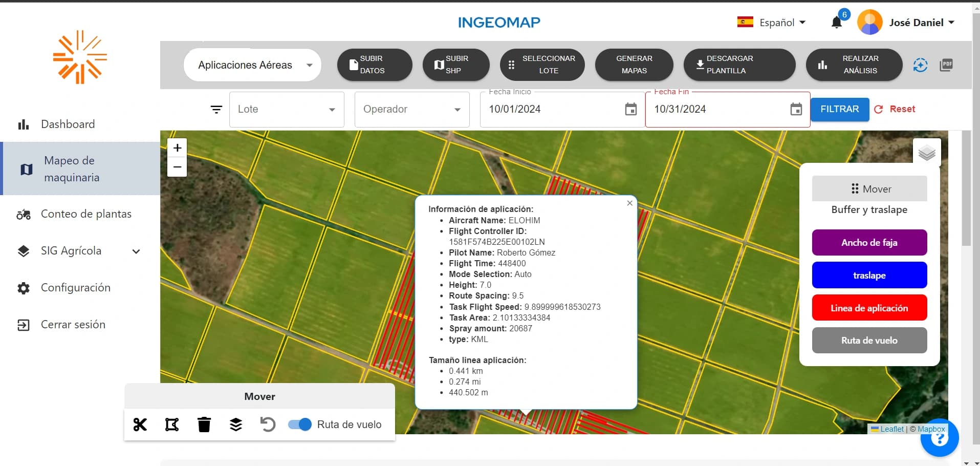
Task: Open the José Daniel user menu
Action: pyautogui.click(x=922, y=23)
